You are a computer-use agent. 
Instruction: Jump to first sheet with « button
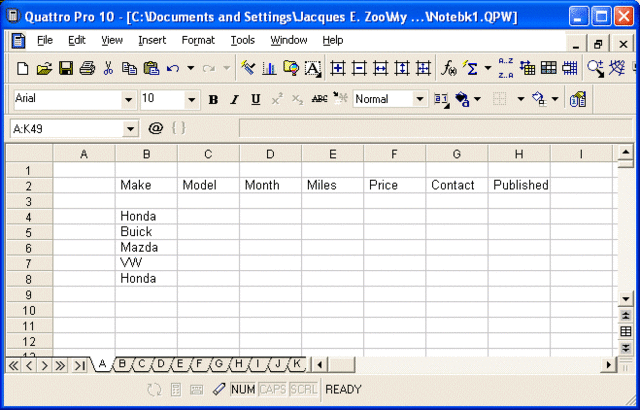tap(13, 366)
